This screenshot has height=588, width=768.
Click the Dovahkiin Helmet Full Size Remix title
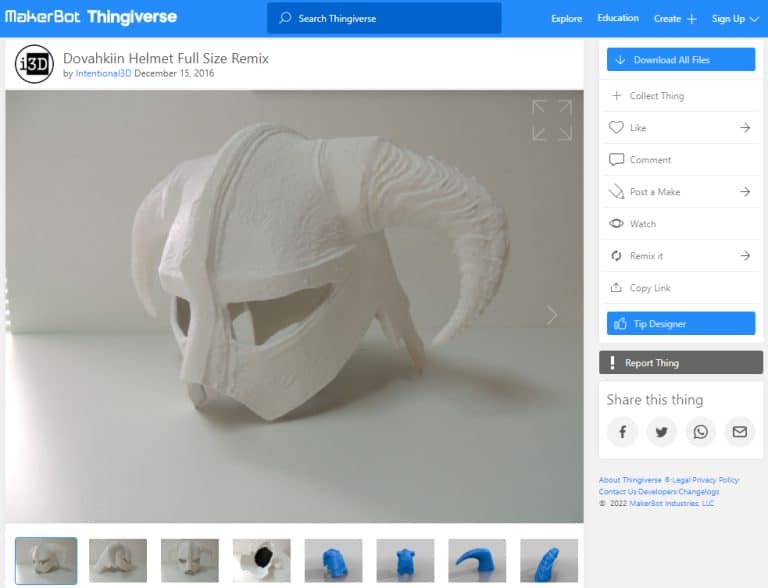[166, 58]
